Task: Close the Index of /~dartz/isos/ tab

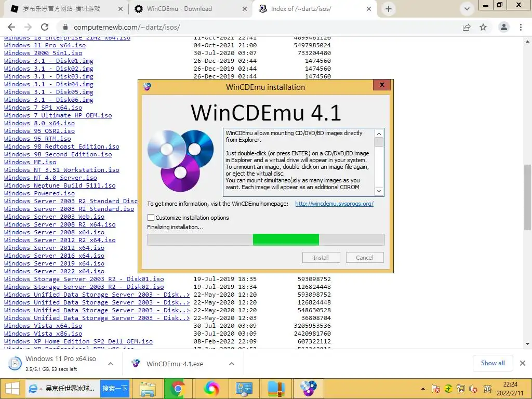Action: pyautogui.click(x=369, y=9)
